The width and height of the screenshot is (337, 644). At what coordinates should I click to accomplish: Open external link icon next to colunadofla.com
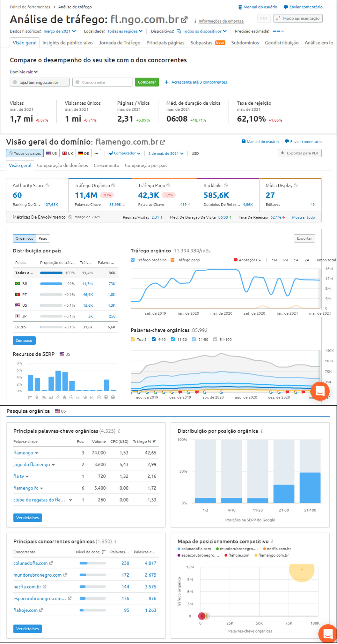pos(51,563)
